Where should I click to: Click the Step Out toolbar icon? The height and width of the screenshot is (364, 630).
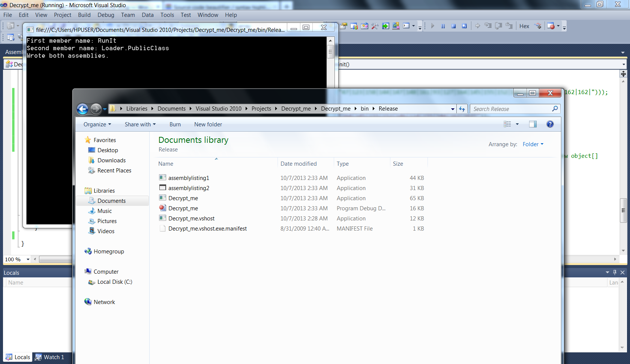coord(509,26)
